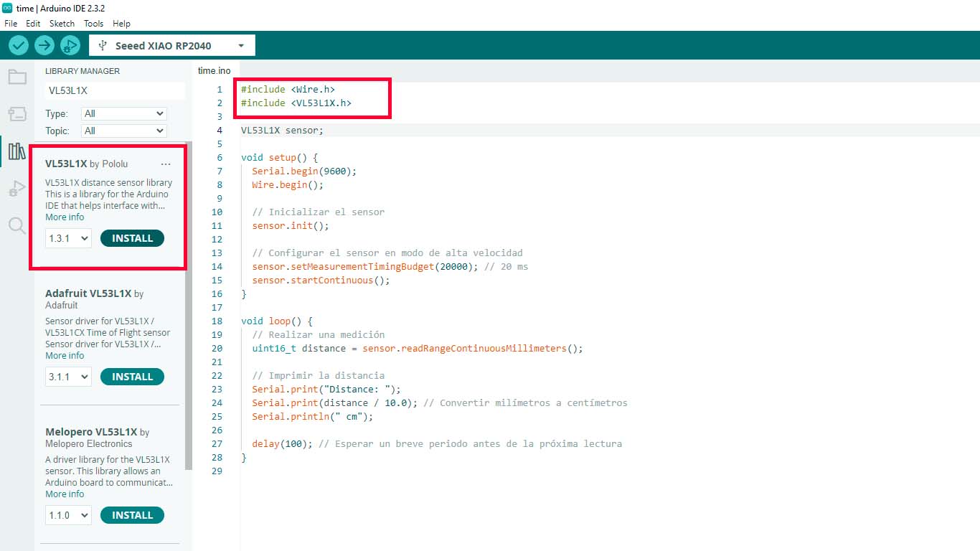Image resolution: width=980 pixels, height=551 pixels.
Task: Open the Seeed XIAO RP2040 board selector
Action: [x=172, y=45]
